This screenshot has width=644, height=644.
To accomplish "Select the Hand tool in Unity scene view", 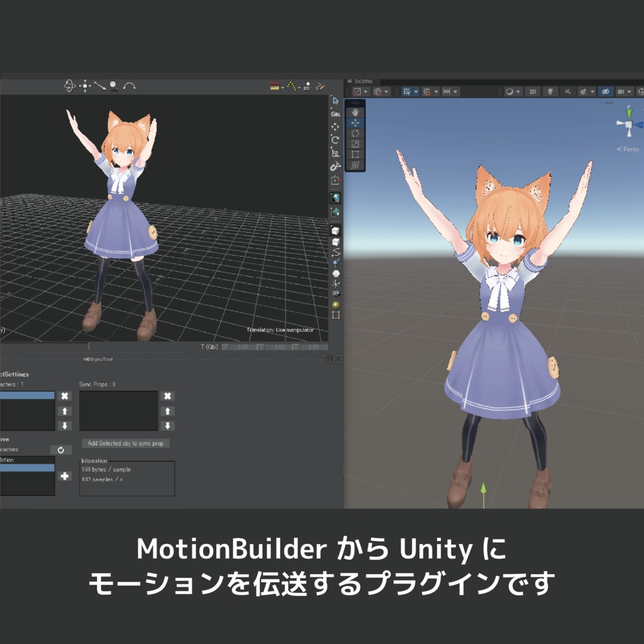I will 355,113.
